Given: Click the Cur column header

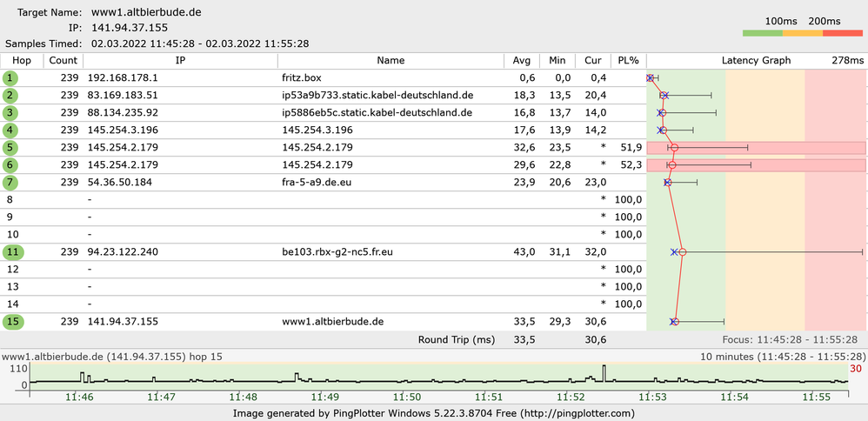Looking at the screenshot, I should (593, 61).
